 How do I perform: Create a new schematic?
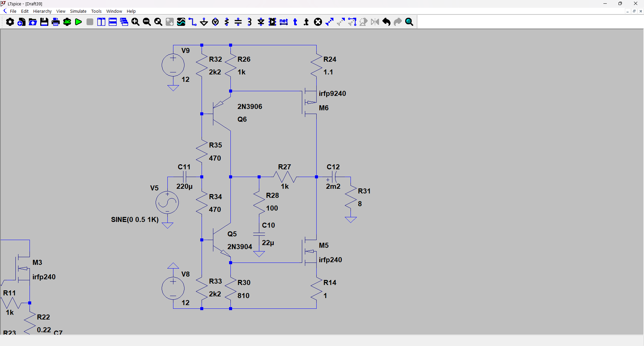pos(21,22)
